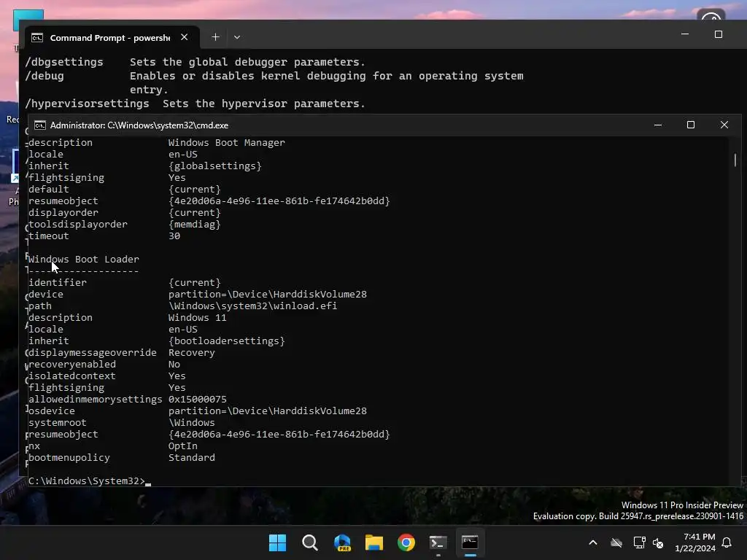Click the '\Windows' systemroot value
Viewport: 747px width, 560px height.
[192, 423]
